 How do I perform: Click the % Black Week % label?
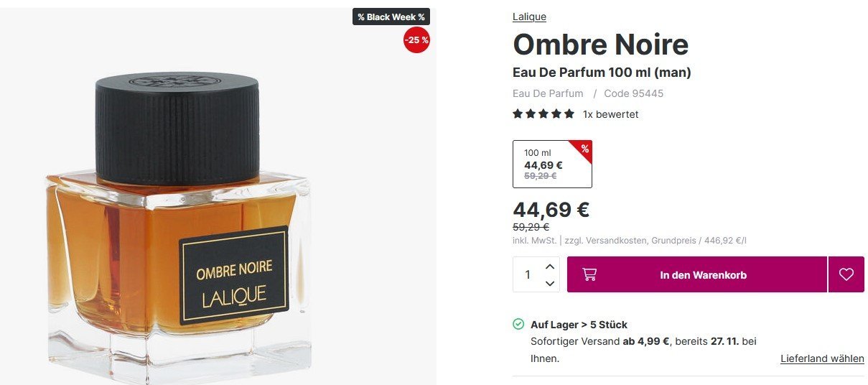click(391, 17)
